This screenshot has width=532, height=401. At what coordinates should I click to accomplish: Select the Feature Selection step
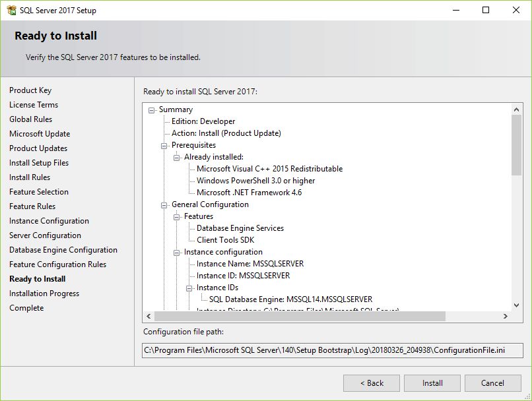pos(39,192)
